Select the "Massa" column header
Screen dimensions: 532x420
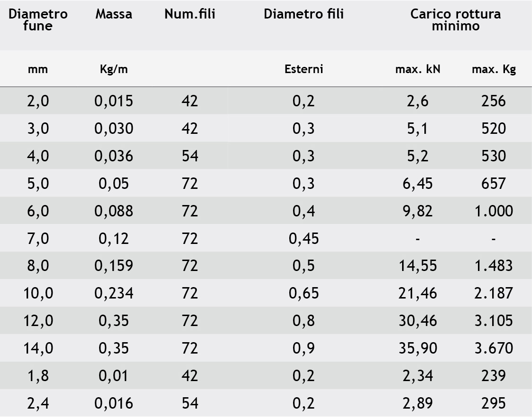(114, 14)
